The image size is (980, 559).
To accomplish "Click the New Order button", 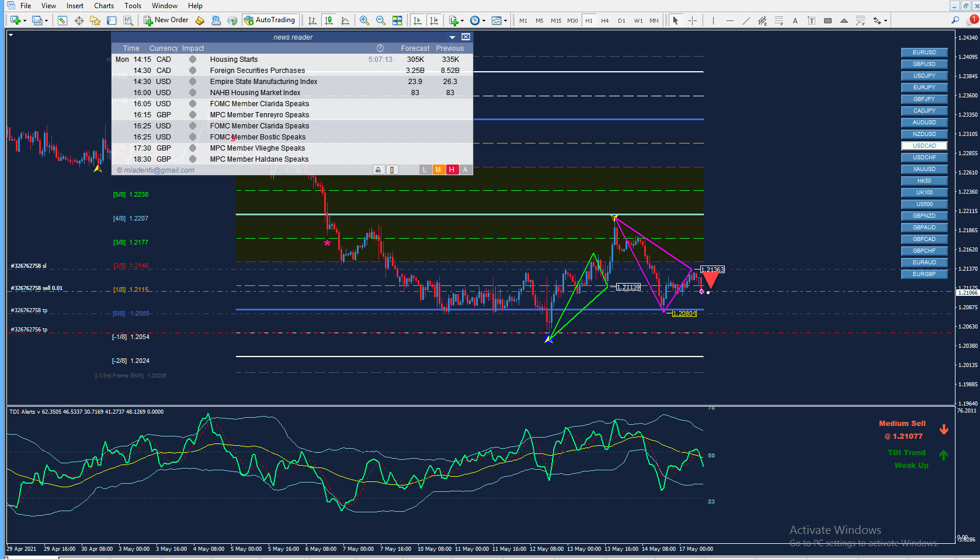I will click(166, 20).
